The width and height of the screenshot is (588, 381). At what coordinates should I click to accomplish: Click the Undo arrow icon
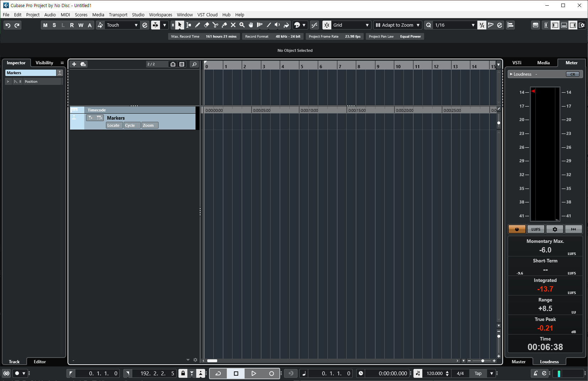pyautogui.click(x=8, y=25)
